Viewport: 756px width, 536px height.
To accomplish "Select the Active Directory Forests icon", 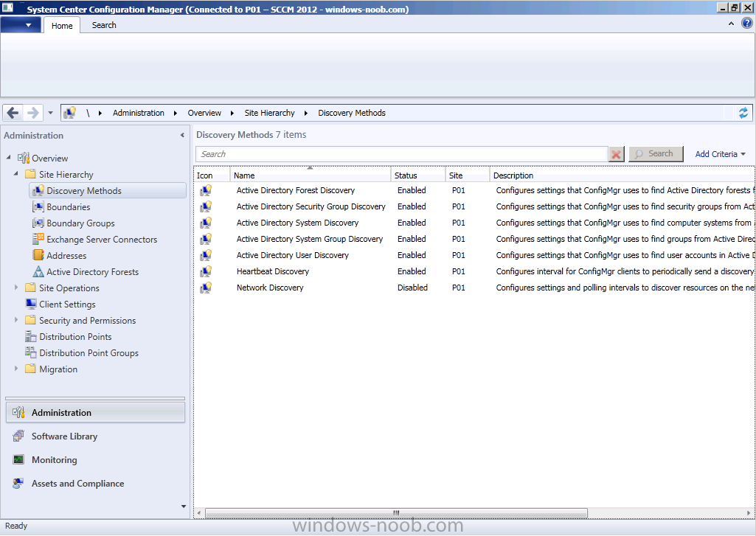I will (38, 271).
